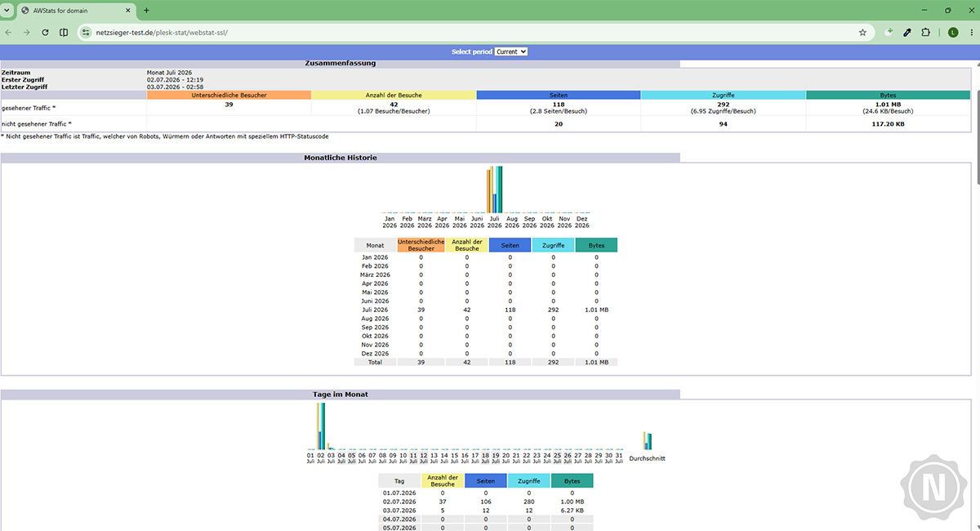This screenshot has width=980, height=531.
Task: Open the Extensions puzzle-piece menu
Action: click(926, 33)
